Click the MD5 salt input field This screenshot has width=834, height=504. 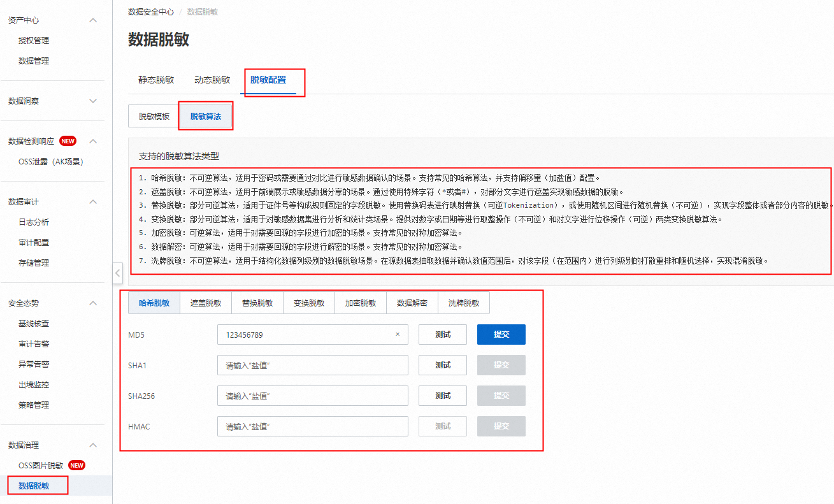312,335
